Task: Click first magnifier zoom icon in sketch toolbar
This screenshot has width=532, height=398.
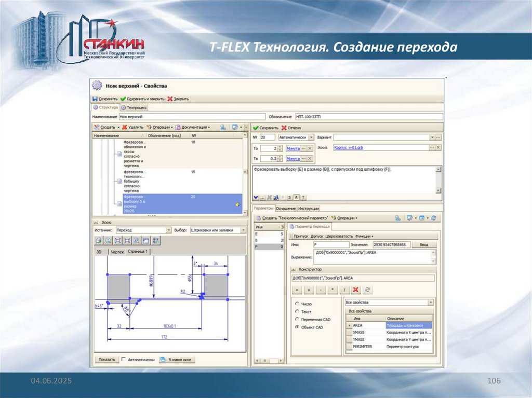Action: [108, 240]
